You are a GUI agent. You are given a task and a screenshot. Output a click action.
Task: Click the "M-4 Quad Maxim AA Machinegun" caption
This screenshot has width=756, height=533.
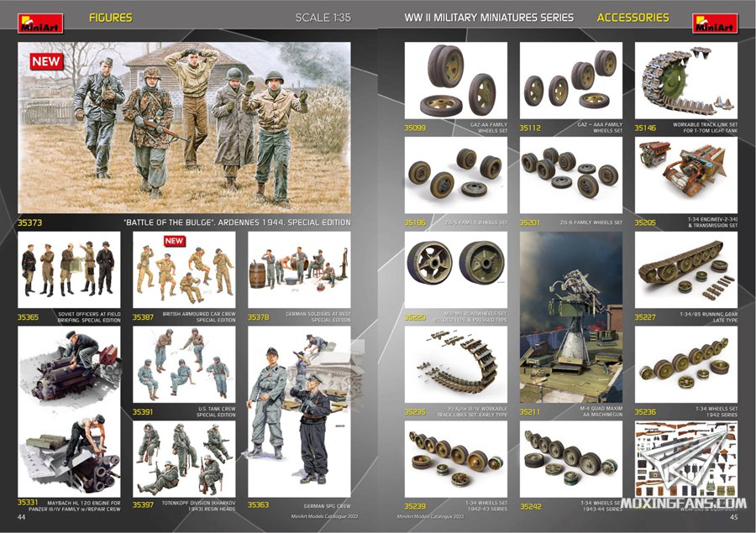point(601,411)
